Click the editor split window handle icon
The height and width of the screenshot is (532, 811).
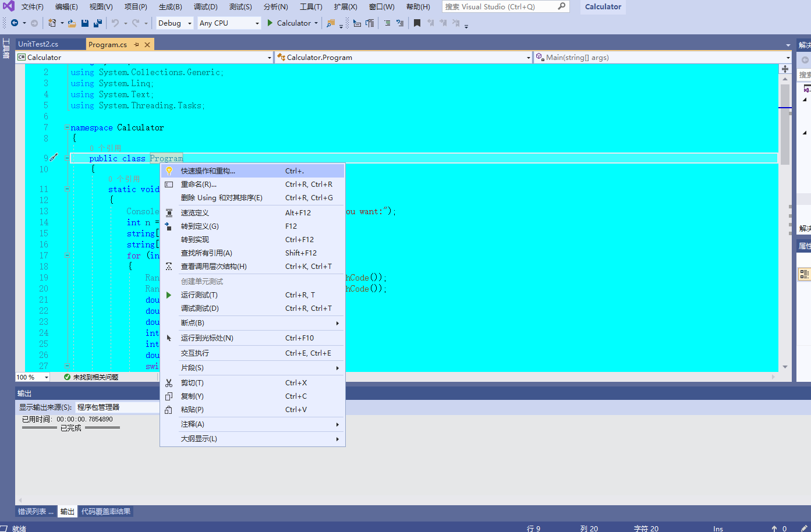[785, 69]
